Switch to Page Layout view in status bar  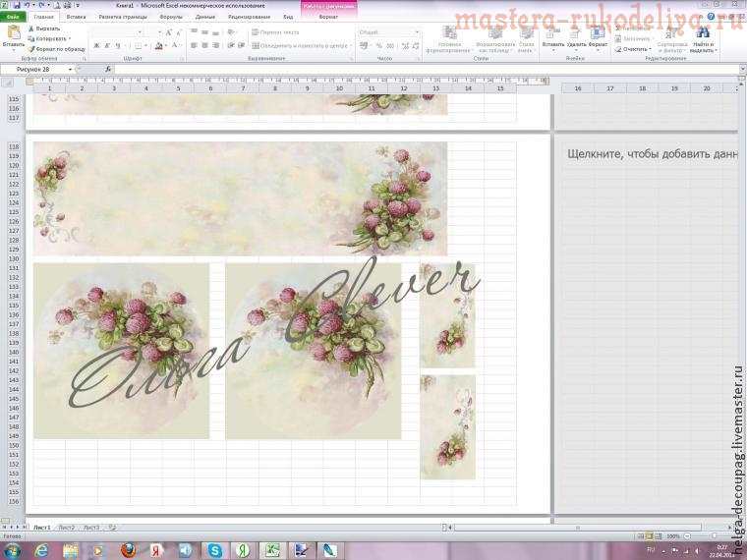point(650,536)
